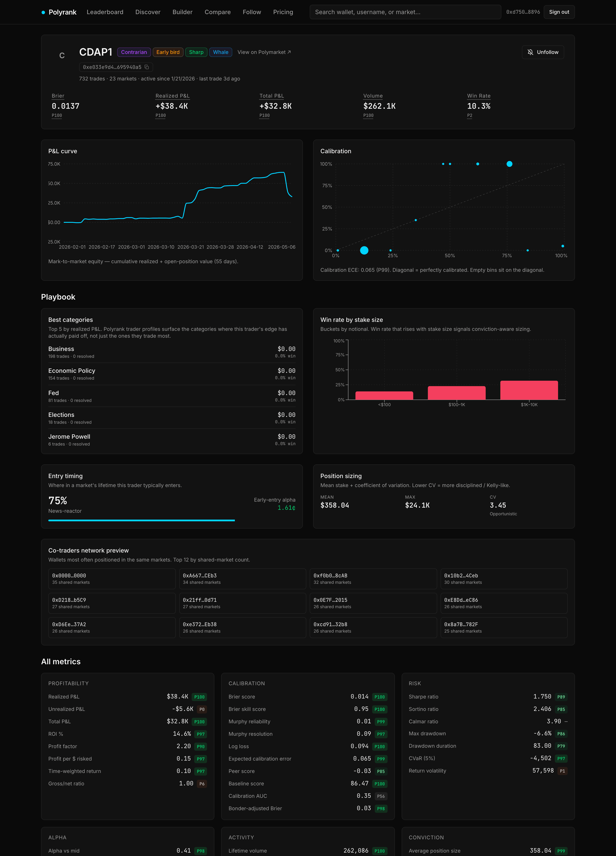
Task: Open the Builder section
Action: tap(183, 12)
